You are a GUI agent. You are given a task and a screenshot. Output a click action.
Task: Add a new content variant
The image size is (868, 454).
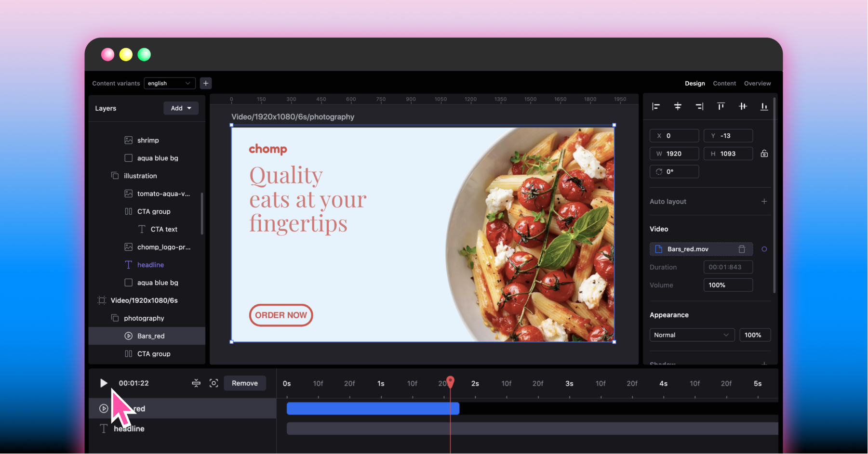coord(206,83)
